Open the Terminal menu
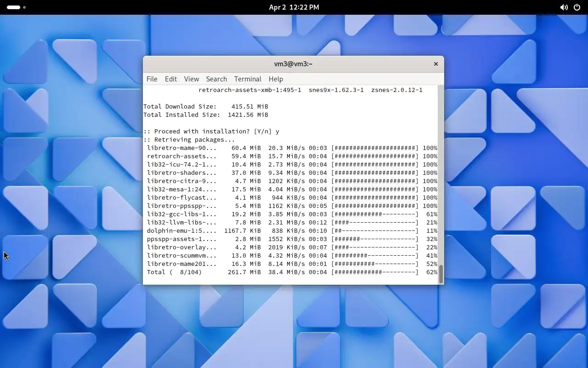 248,79
